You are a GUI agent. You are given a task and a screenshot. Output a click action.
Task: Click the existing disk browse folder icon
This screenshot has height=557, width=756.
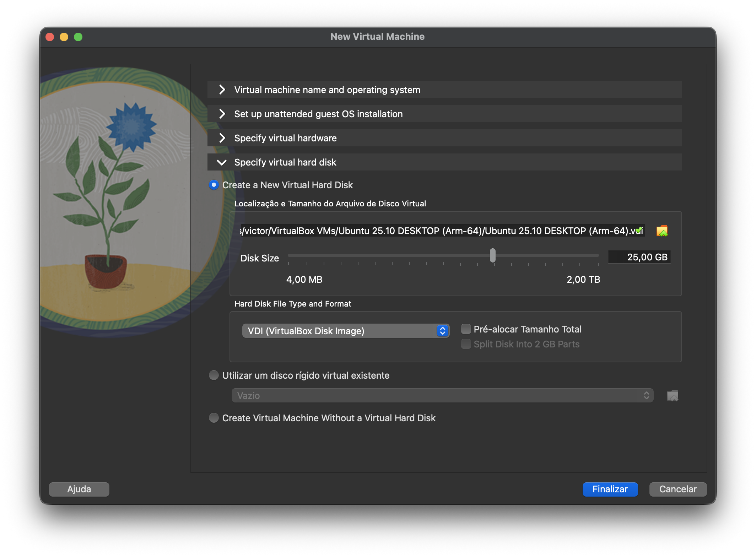673,395
